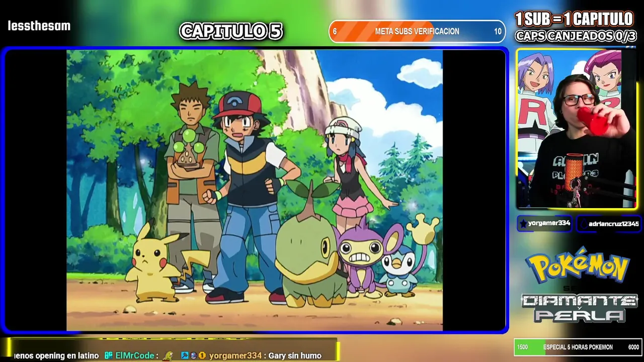Click yorgamer334 username in chat ticker

pyautogui.click(x=235, y=355)
